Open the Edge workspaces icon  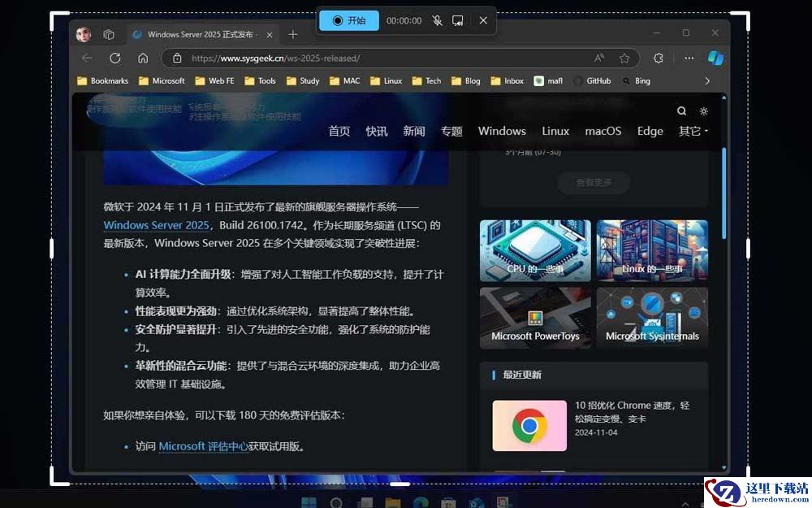(109, 35)
